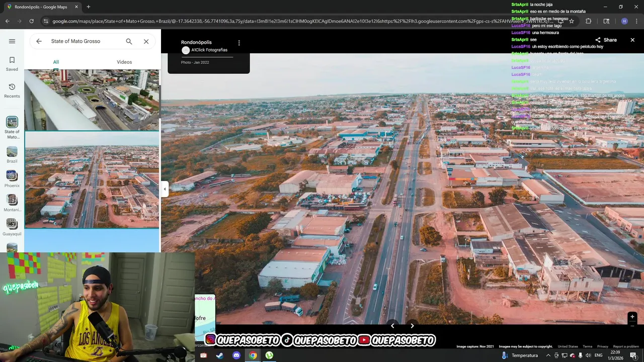Click the Rondonópolis photo title
This screenshot has width=644, height=362.
196,42
